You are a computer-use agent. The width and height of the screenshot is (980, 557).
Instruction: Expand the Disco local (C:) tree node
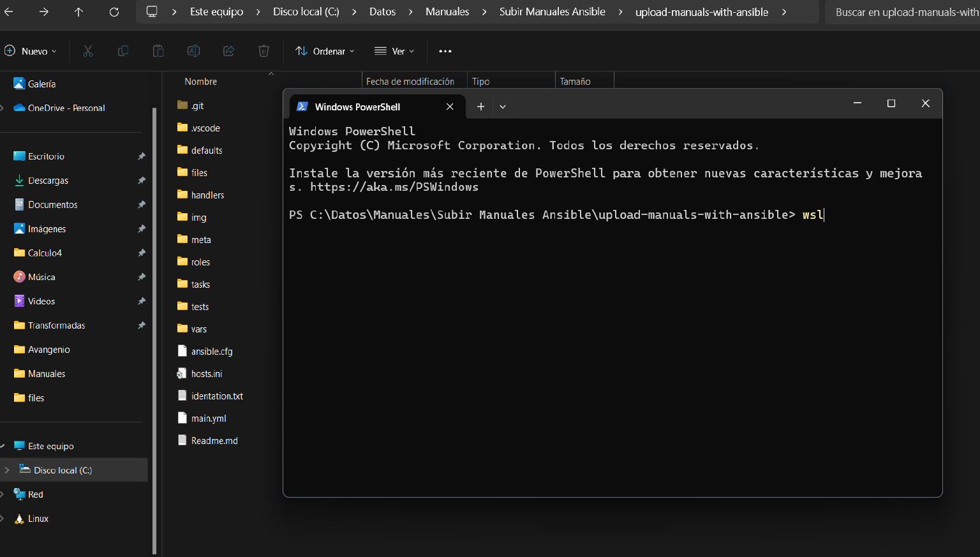tap(7, 470)
